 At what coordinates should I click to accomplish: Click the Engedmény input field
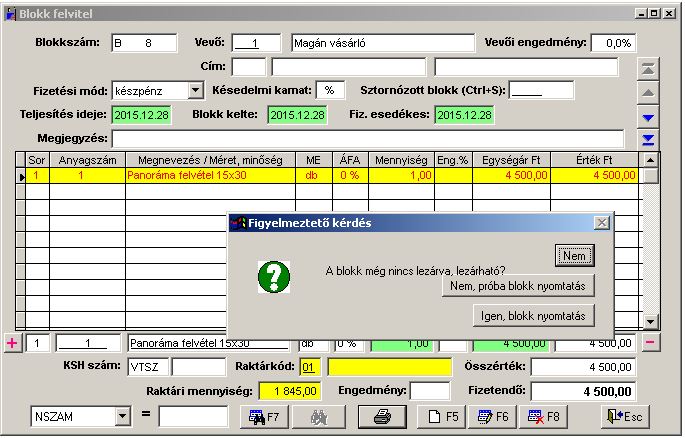pos(430,391)
